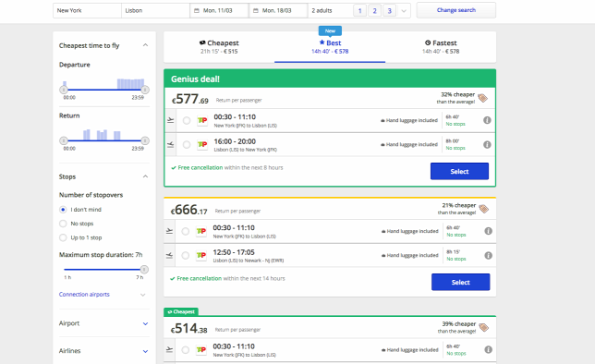595x364 pixels.
Task: Click New York origin field
Action: tap(87, 11)
